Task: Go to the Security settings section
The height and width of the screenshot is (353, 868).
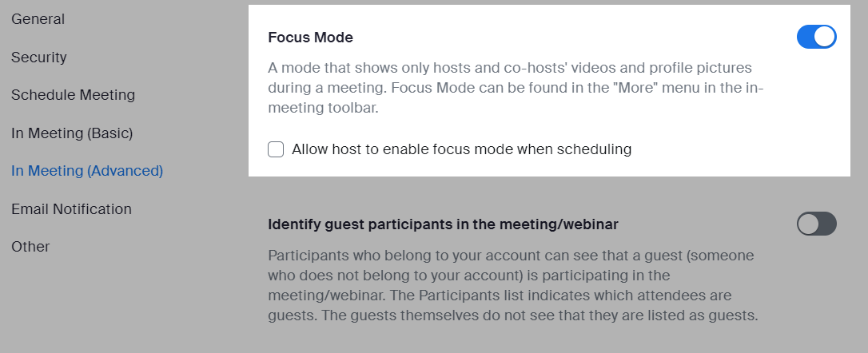Action: 38,58
